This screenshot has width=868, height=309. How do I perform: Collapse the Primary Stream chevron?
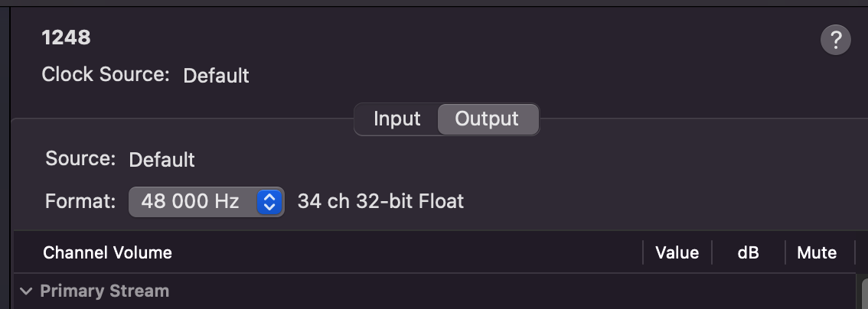pos(26,291)
